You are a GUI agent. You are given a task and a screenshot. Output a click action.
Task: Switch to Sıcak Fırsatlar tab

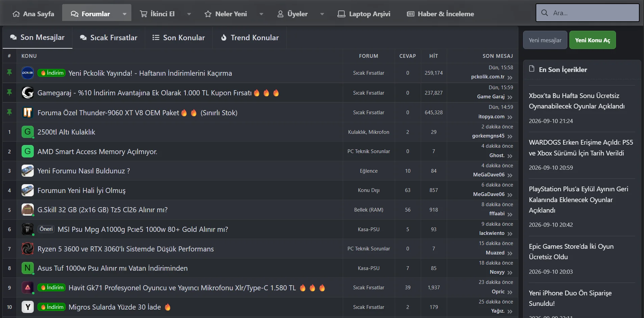(109, 38)
